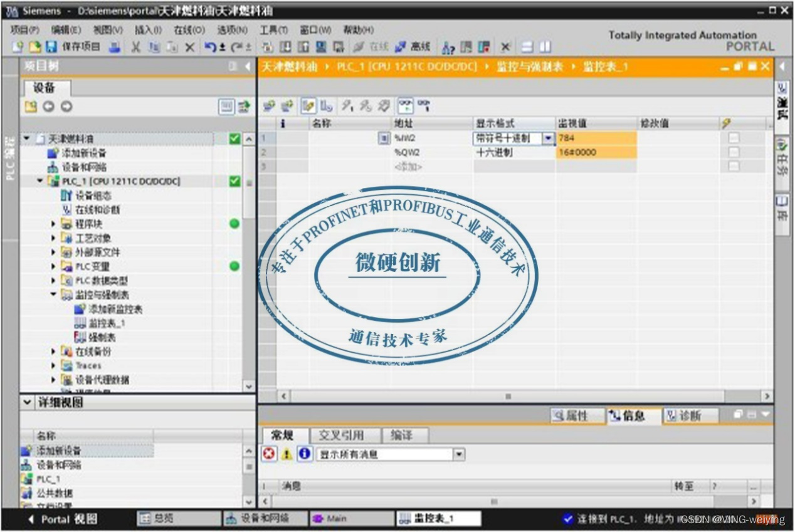Expand the 在线备份 tree node

point(54,352)
